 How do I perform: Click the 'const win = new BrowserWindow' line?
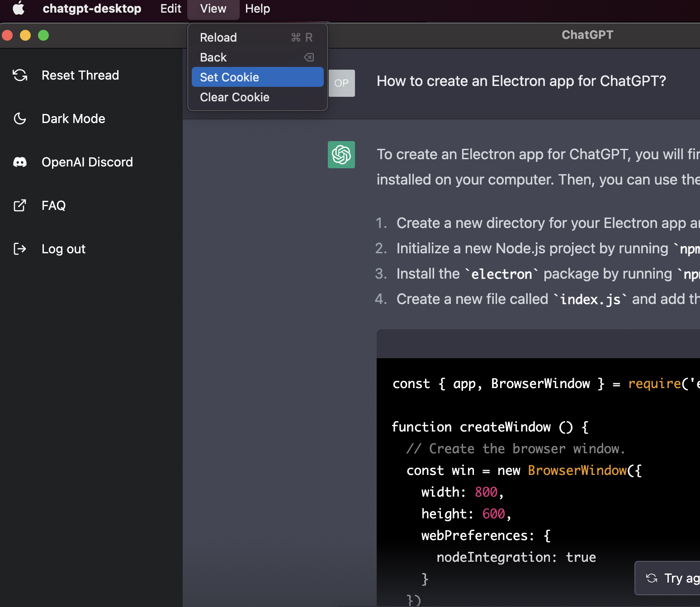point(524,470)
